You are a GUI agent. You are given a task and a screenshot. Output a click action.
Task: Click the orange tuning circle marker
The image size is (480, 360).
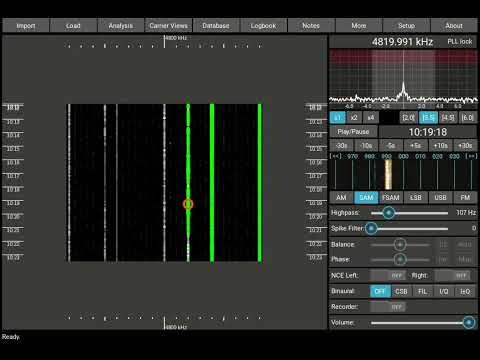pyautogui.click(x=188, y=204)
